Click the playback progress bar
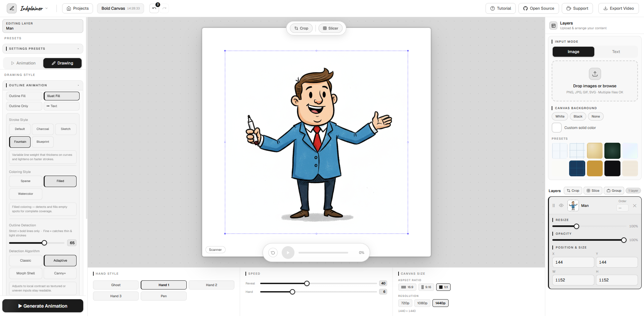This screenshot has width=644, height=316. pyautogui.click(x=323, y=253)
